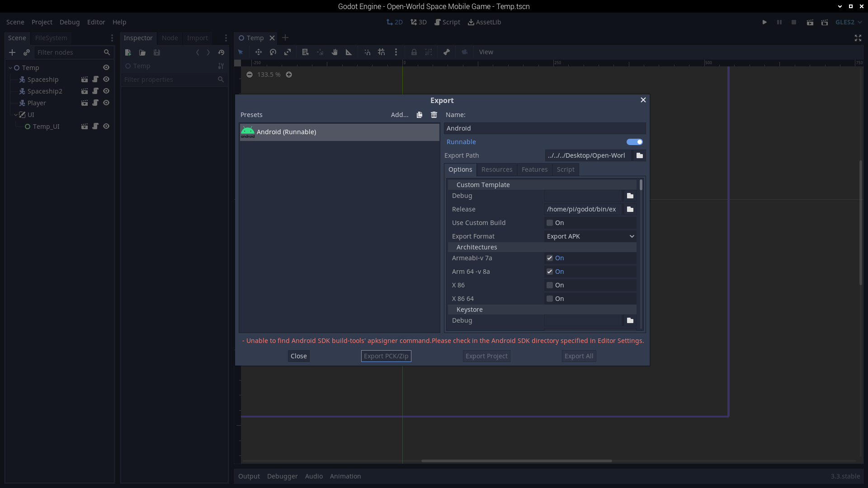Screen dimensions: 868x488
Task: Switch to Scale Mode in the canvas toolbar
Action: [x=288, y=52]
